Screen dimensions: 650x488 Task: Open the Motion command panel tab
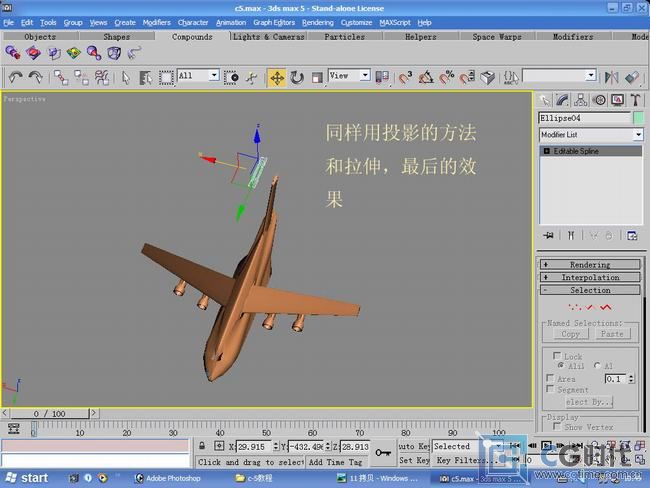pyautogui.click(x=599, y=100)
